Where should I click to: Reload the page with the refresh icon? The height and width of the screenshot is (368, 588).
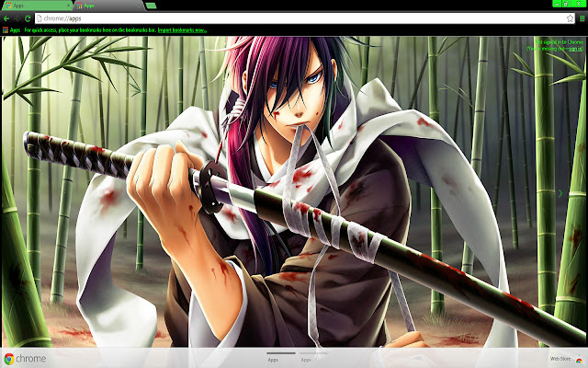28,18
